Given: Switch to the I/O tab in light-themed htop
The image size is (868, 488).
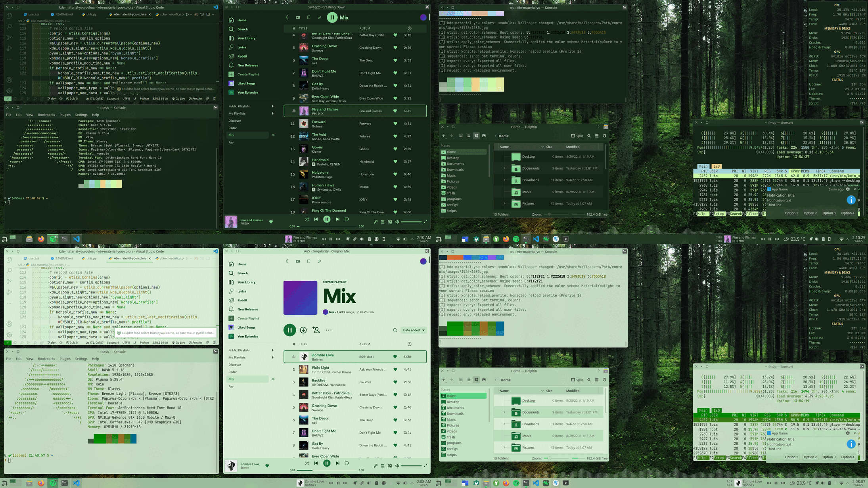Looking at the screenshot, I should [716, 410].
